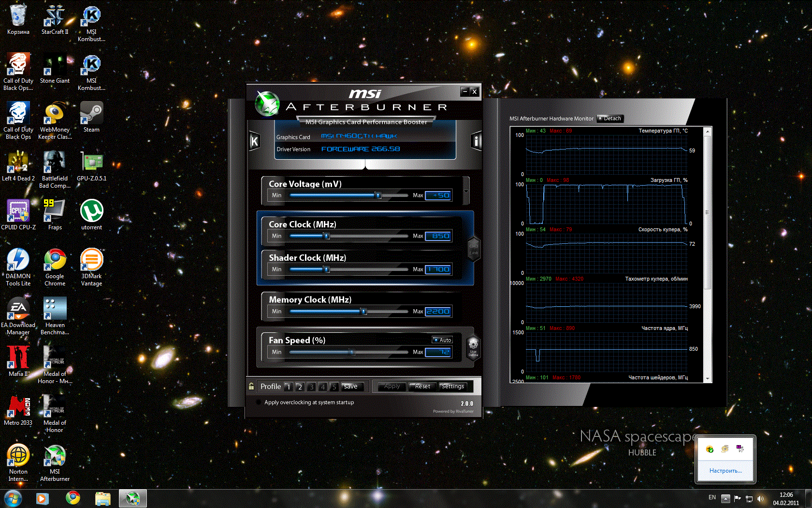Select the Left 4 Dead 2 icon
The height and width of the screenshot is (508, 812).
coord(18,166)
